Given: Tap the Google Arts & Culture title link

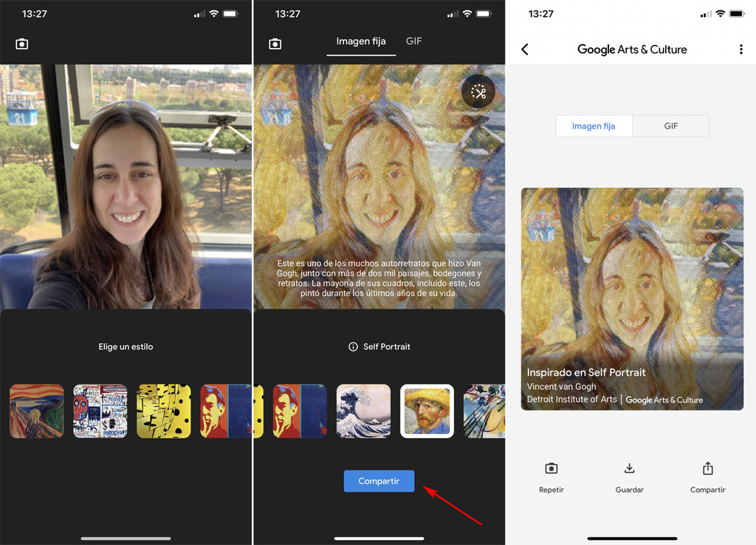Looking at the screenshot, I should pyautogui.click(x=632, y=49).
